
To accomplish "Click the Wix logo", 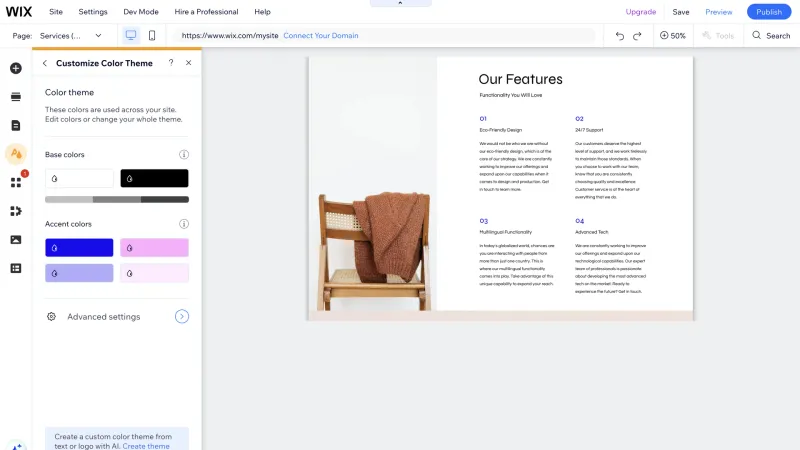I will click(x=19, y=12).
